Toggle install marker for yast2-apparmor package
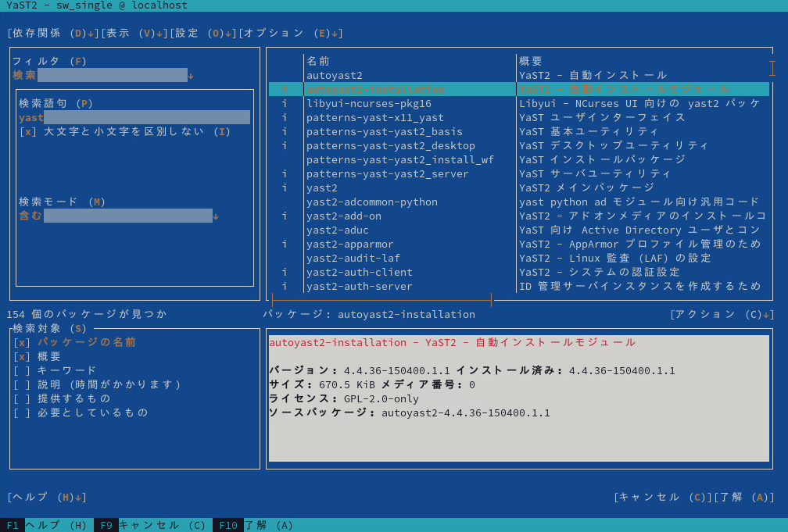 point(285,244)
